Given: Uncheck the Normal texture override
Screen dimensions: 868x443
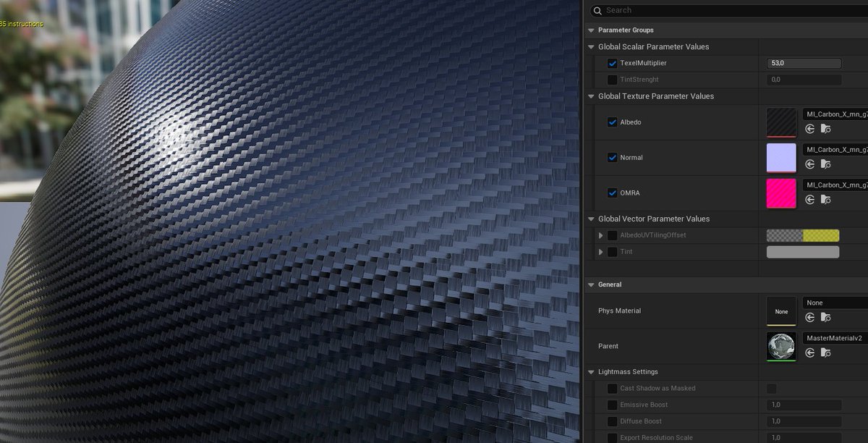Looking at the screenshot, I should tap(613, 157).
